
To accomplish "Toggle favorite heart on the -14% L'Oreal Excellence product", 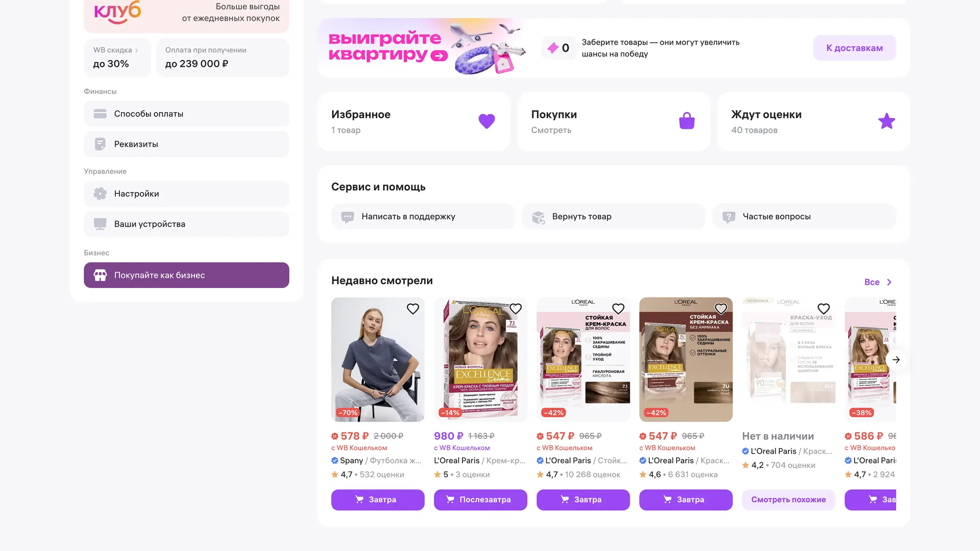I will [516, 308].
